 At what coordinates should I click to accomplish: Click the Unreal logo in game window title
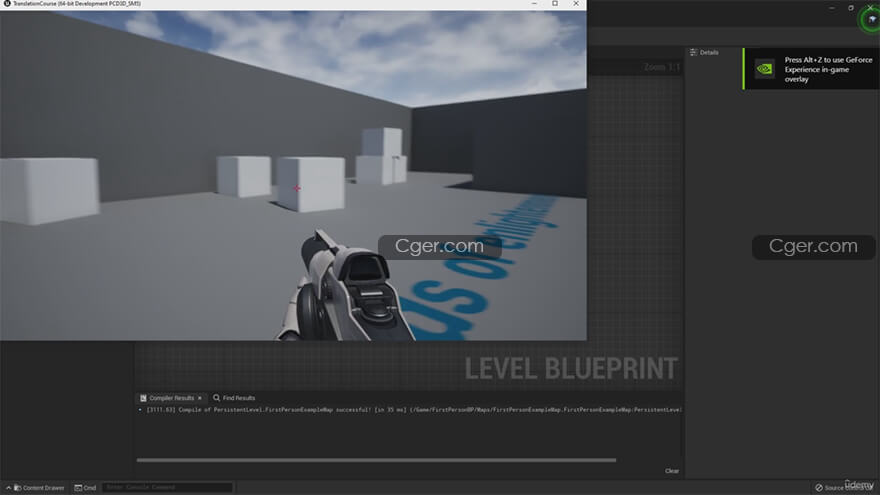click(6, 5)
